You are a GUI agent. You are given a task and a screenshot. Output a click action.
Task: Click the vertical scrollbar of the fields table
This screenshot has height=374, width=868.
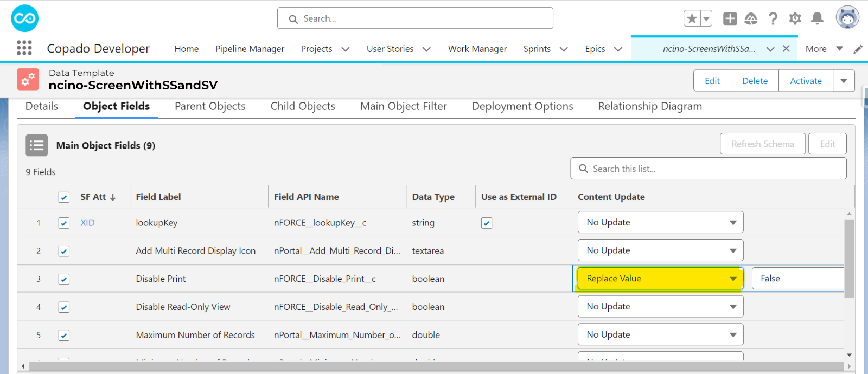click(x=849, y=259)
